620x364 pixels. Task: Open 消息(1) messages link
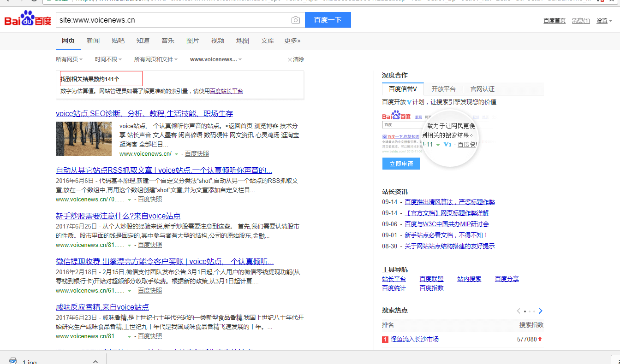point(581,21)
